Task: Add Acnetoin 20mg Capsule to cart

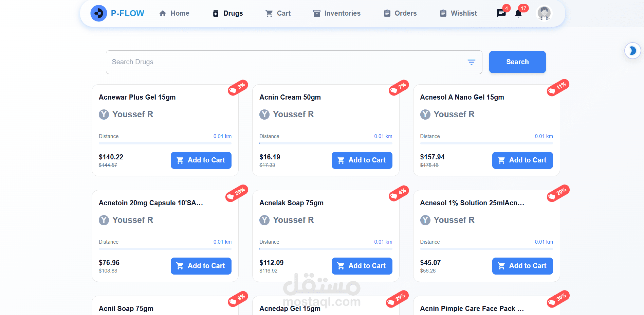Action: point(201,266)
